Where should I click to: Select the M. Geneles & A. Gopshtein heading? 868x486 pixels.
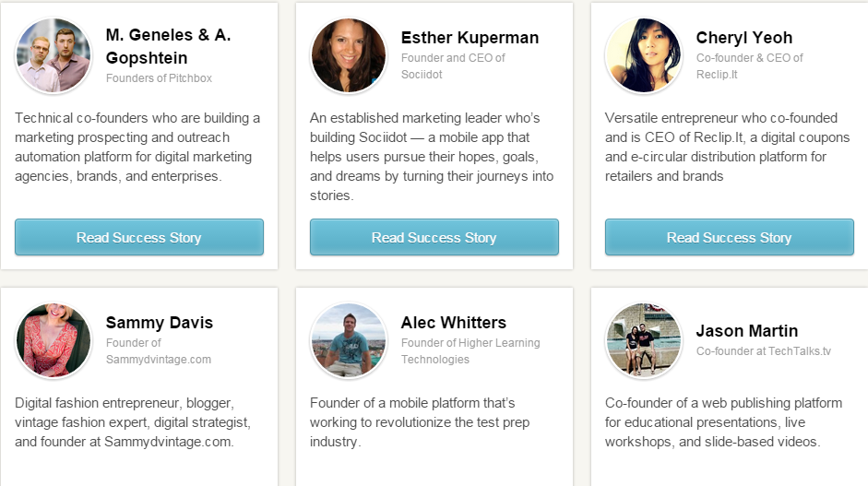coord(168,46)
